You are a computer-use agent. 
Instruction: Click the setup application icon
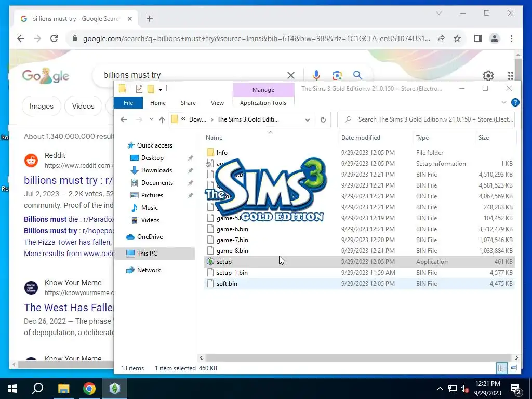click(x=210, y=262)
